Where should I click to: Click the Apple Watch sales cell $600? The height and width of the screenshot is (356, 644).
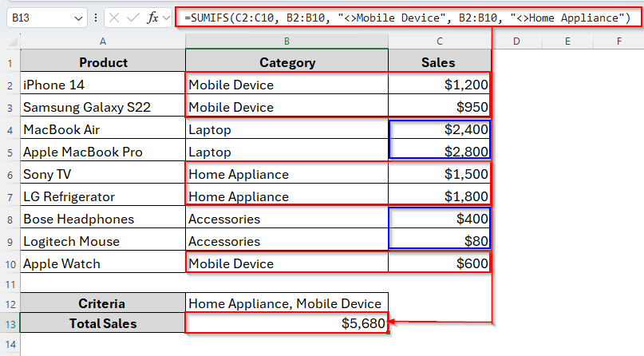pyautogui.click(x=439, y=263)
